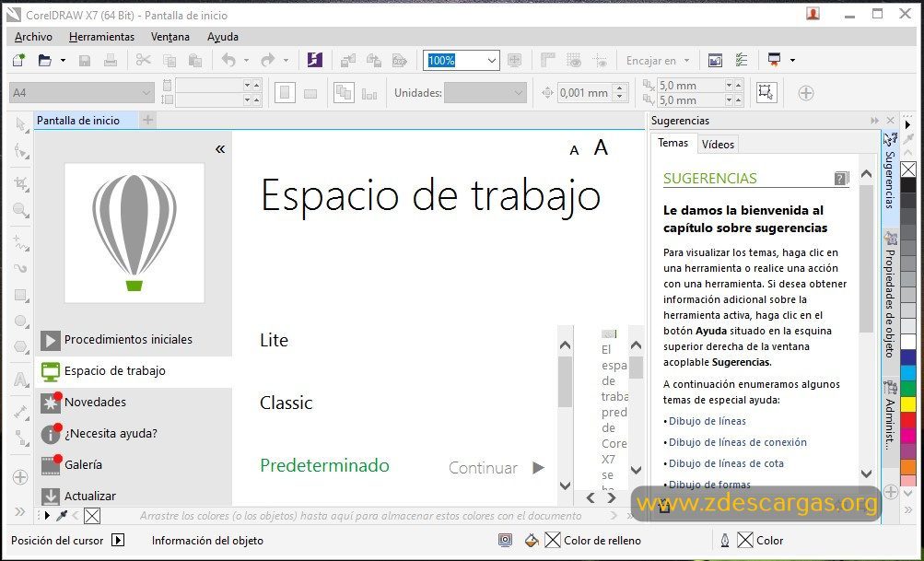Screen dimensions: 924x561
Task: Open the welcome screen toolbar icon
Action: click(715, 60)
